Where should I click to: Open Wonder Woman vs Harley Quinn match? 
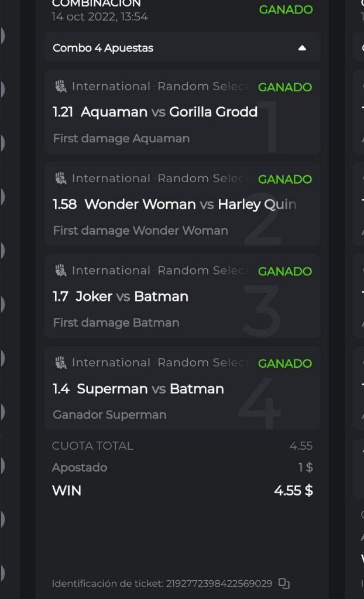(190, 204)
